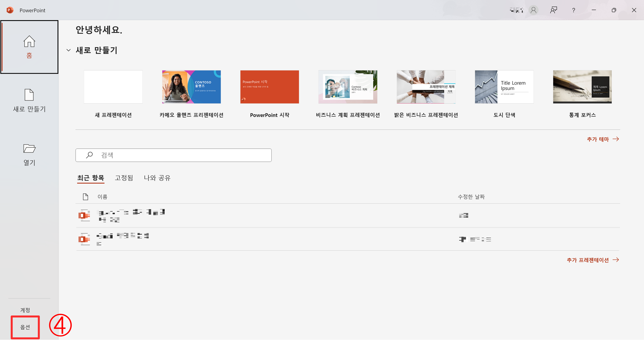Viewport: 644px width, 354px height.
Task: Click the second recent PowerPoint file icon
Action: click(84, 239)
